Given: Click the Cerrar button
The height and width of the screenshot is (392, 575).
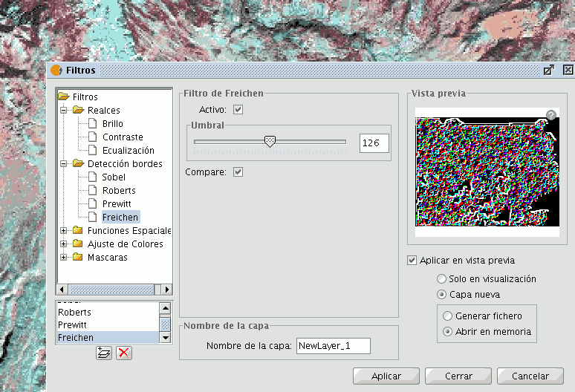Looking at the screenshot, I should [458, 376].
